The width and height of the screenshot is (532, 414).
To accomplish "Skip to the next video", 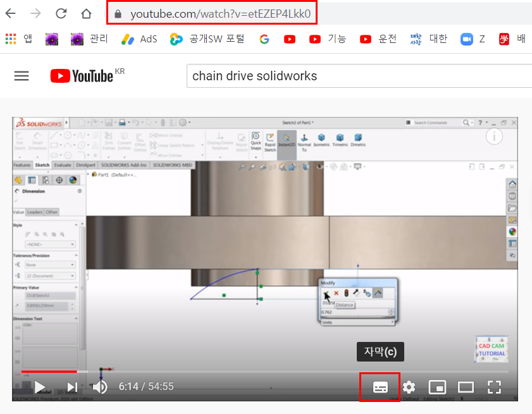I will tap(72, 387).
